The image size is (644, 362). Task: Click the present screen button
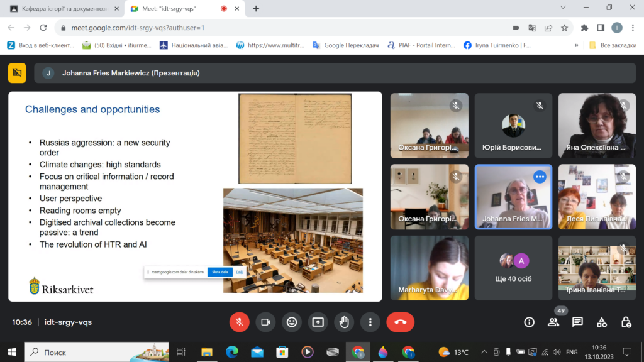point(318,322)
